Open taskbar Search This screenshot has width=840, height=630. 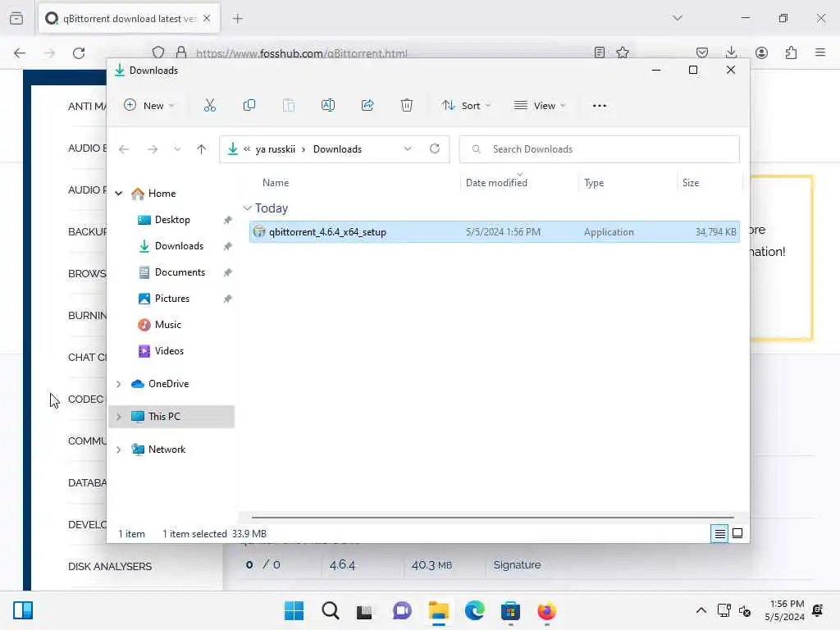[x=330, y=610]
